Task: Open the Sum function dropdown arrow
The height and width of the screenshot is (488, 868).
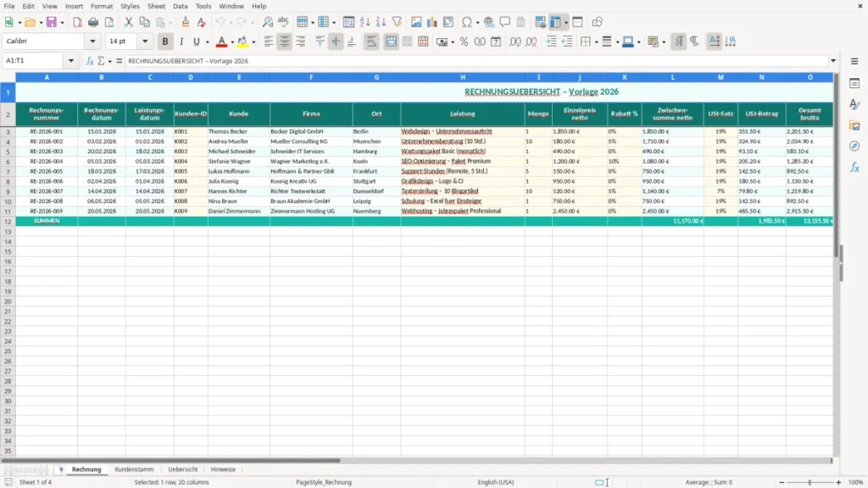Action: pyautogui.click(x=109, y=61)
